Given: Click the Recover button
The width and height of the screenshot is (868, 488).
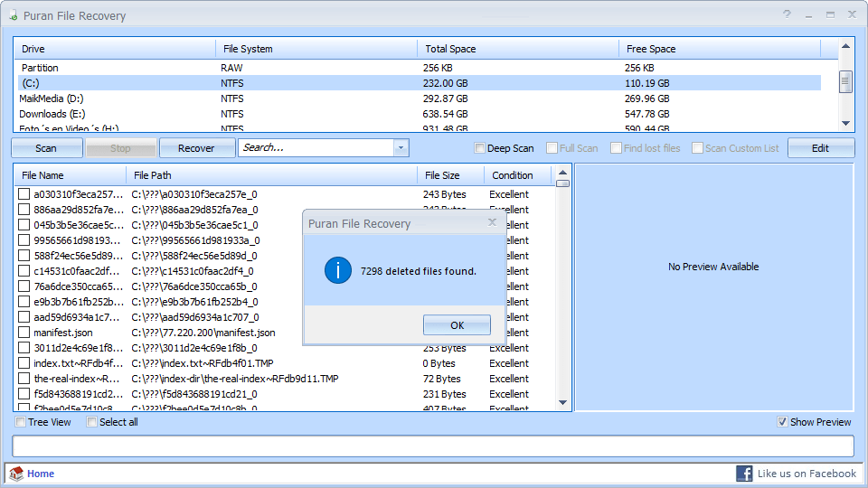Looking at the screenshot, I should tap(196, 148).
